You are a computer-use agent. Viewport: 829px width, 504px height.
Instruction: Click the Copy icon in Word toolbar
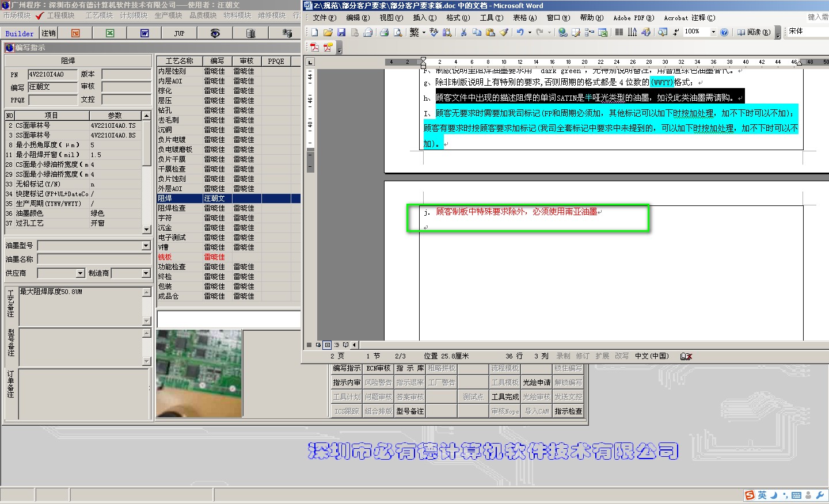tap(477, 32)
